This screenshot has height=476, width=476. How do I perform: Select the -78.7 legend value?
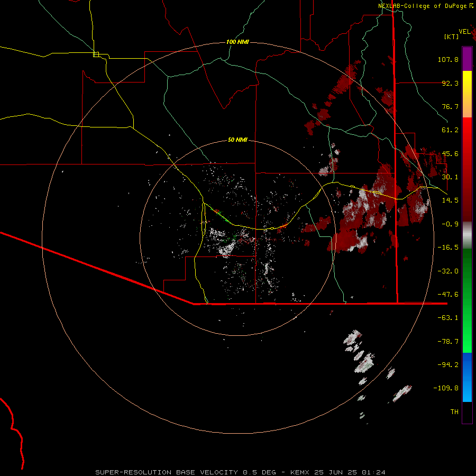(448, 342)
